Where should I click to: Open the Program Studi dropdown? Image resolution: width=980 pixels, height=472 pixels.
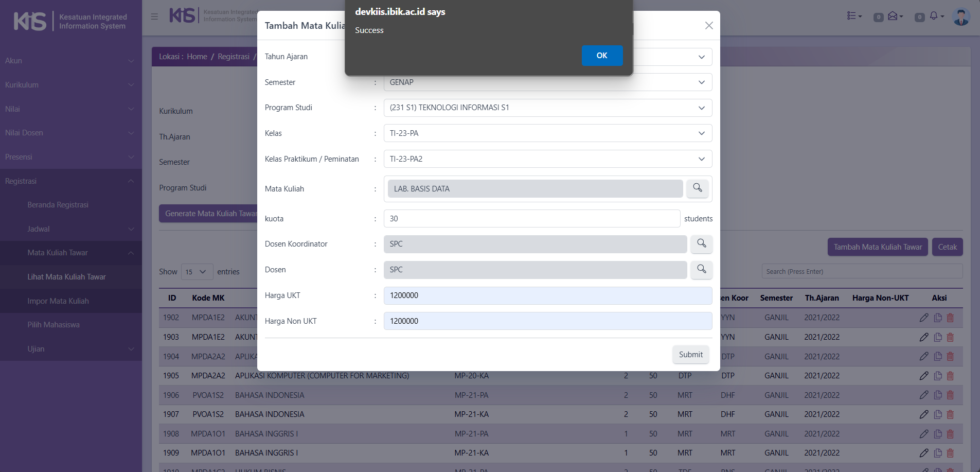pyautogui.click(x=547, y=108)
